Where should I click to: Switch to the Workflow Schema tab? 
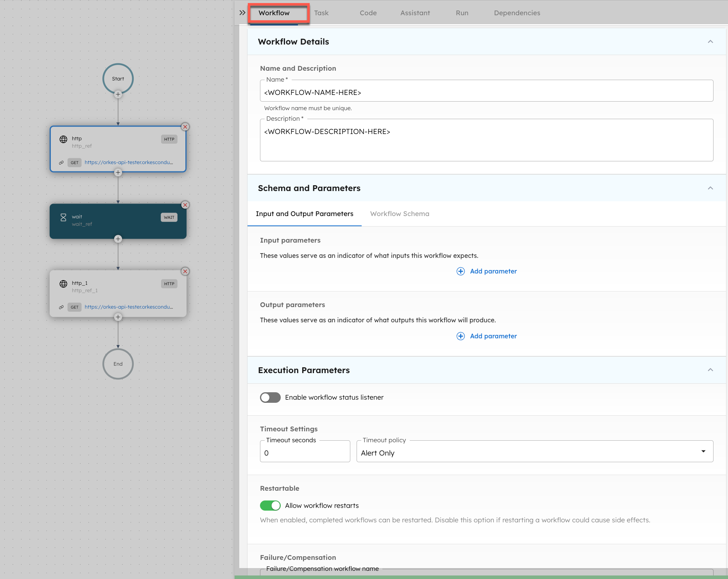399,214
